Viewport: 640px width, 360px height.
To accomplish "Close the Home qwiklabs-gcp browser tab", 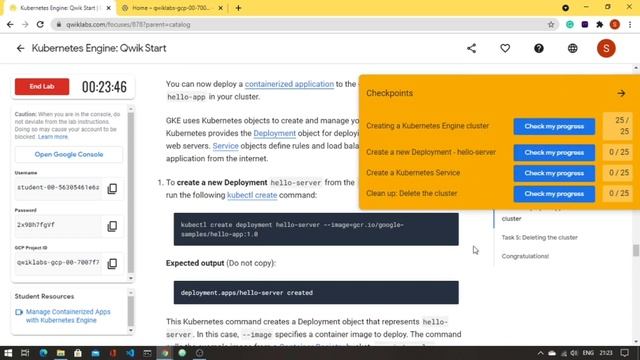I will click(220, 8).
